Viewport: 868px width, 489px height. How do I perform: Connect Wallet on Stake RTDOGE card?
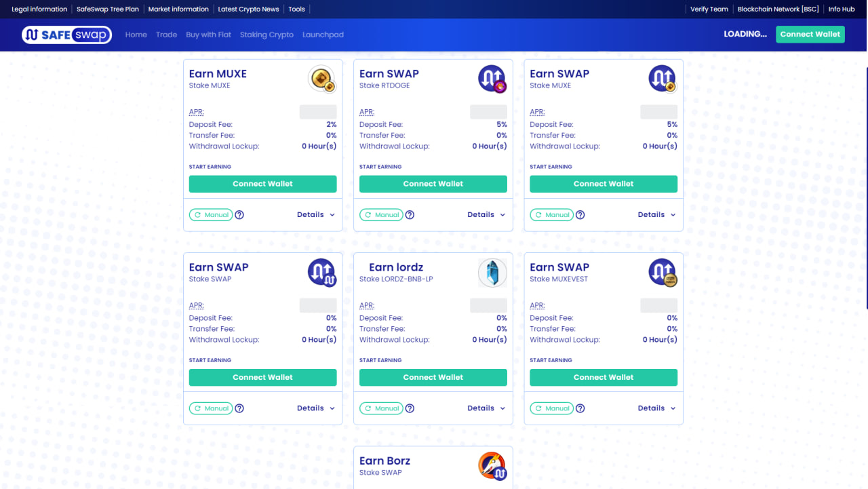point(433,184)
